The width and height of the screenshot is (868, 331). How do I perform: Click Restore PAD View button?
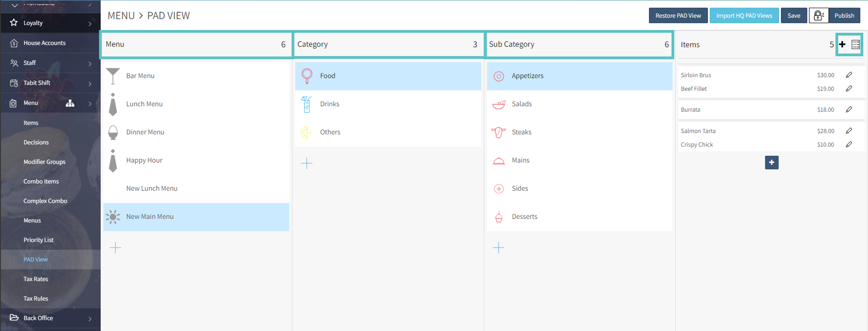click(678, 16)
